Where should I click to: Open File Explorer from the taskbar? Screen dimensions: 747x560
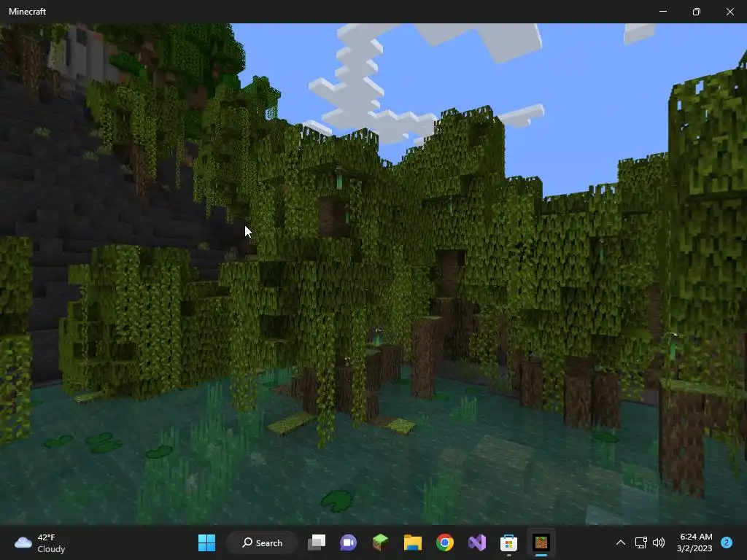(413, 542)
